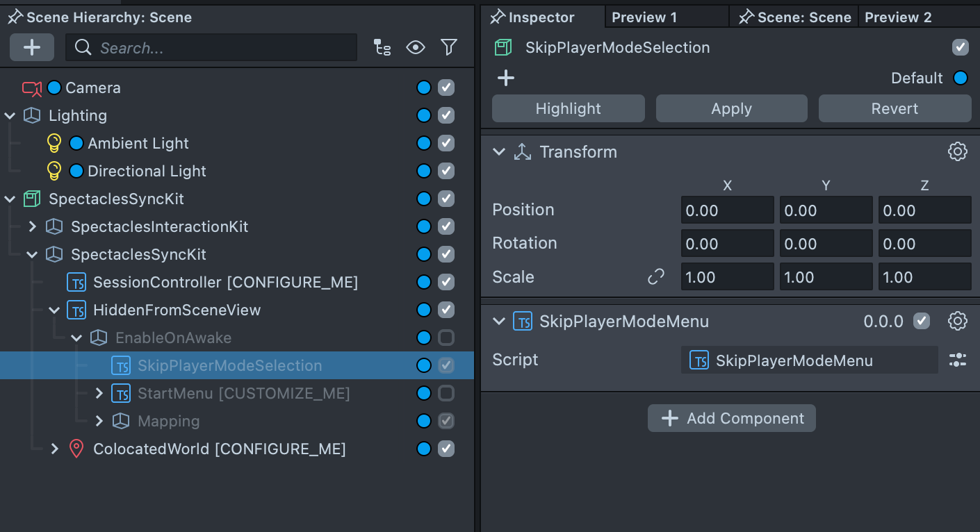Expand the StartMenu [CUSTOMIZE_ME] node
The image size is (980, 532).
99,394
